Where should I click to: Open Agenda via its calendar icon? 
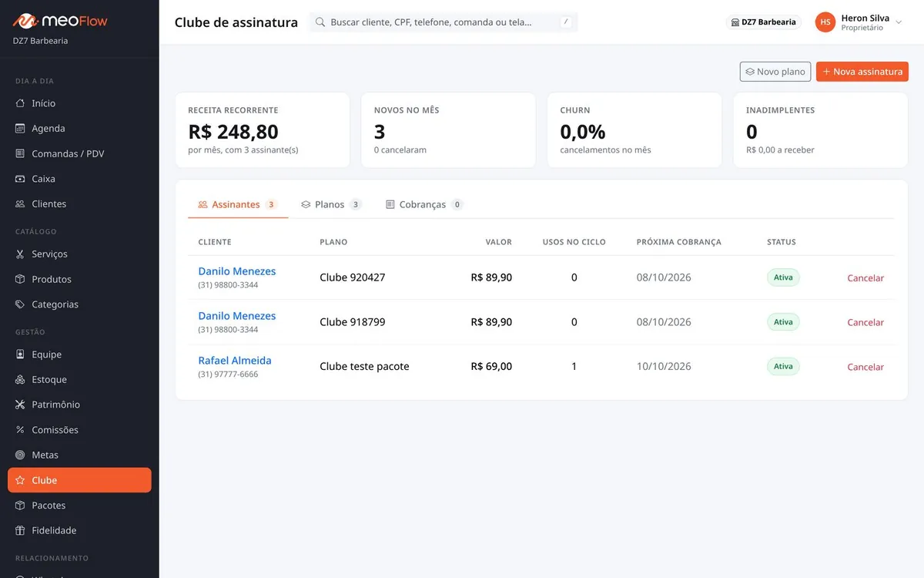click(x=20, y=129)
